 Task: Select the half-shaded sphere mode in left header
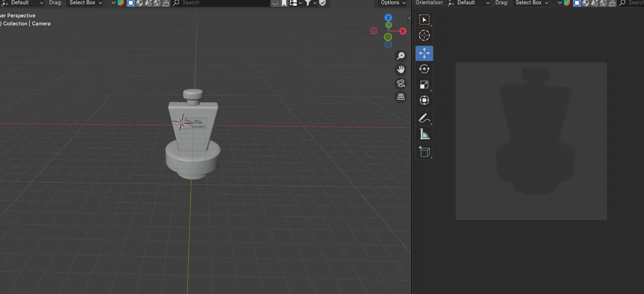pyautogui.click(x=139, y=3)
